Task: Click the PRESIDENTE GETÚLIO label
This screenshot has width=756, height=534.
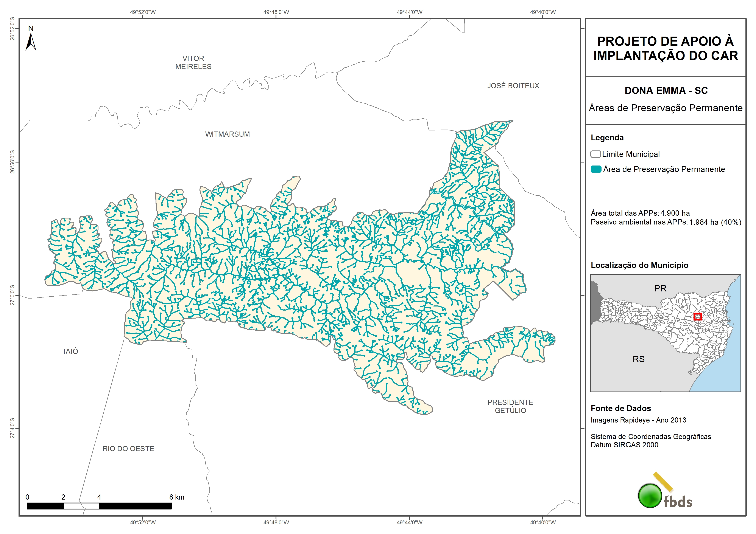Action: coord(510,406)
